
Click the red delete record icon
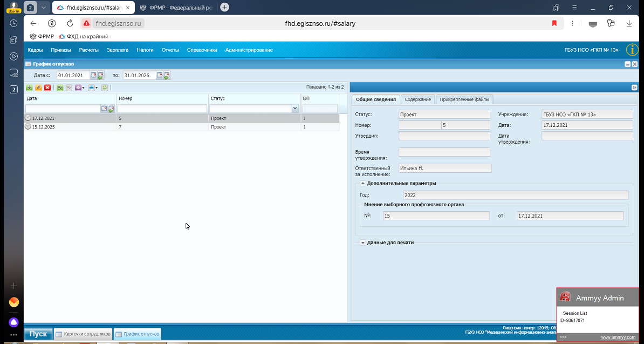coord(47,87)
